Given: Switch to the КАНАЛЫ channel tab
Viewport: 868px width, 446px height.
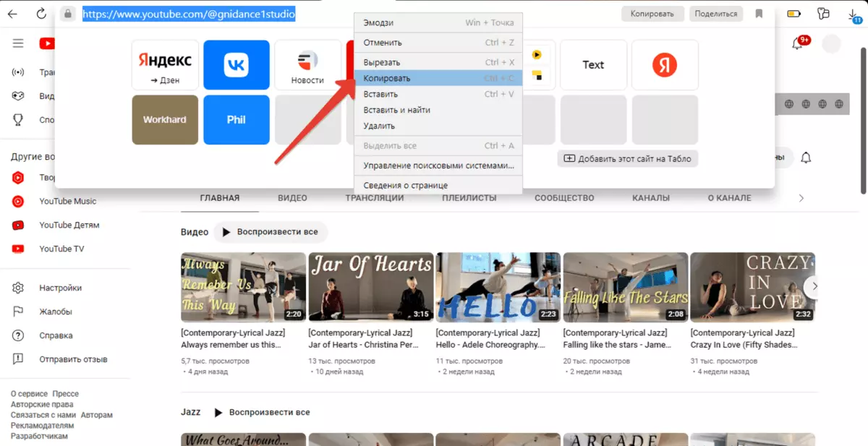Looking at the screenshot, I should (x=651, y=198).
